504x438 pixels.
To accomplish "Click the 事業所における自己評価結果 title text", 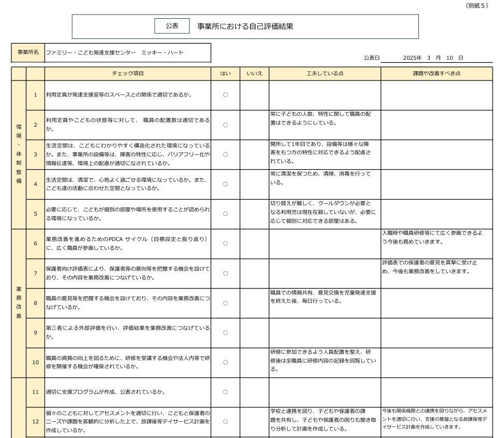I will click(x=245, y=26).
